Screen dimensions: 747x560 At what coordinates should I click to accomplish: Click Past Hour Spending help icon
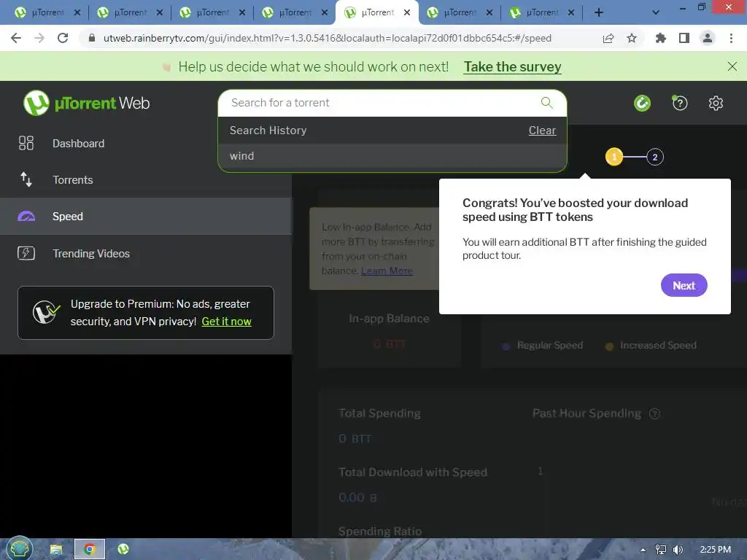tap(654, 414)
